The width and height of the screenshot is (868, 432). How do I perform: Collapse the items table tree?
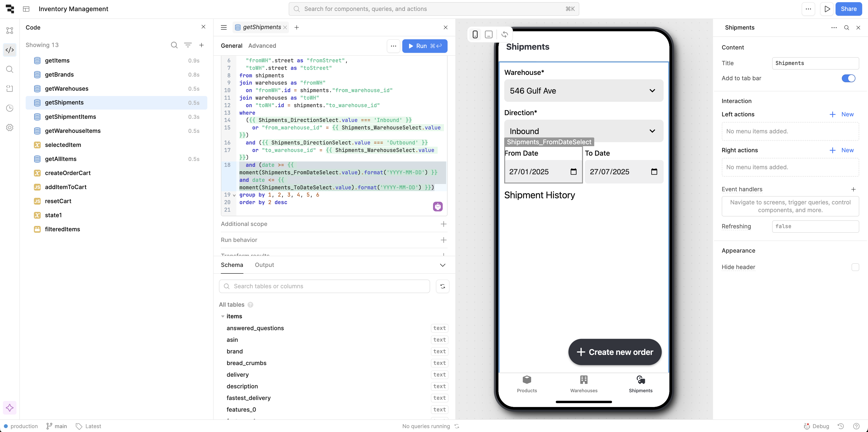tap(223, 316)
